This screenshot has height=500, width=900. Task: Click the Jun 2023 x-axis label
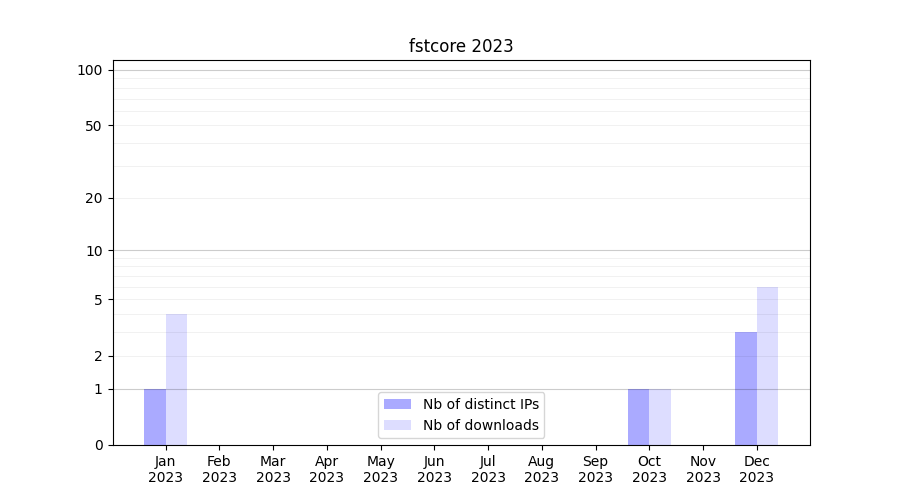(434, 469)
